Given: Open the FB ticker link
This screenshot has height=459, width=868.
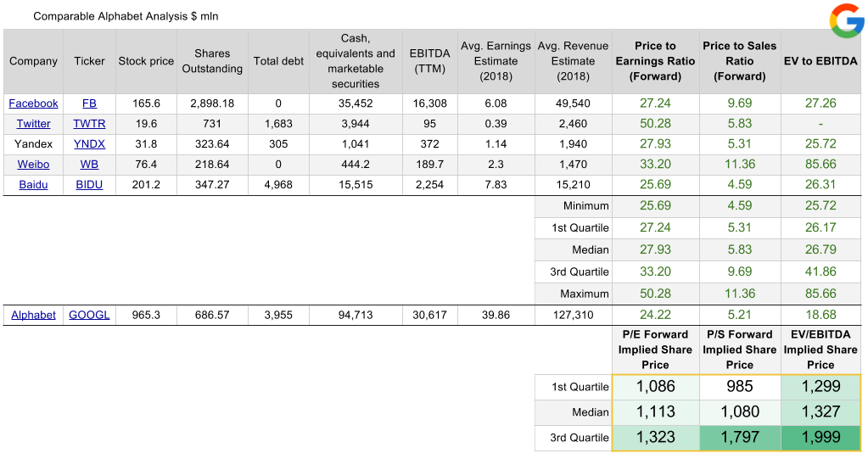Looking at the screenshot, I should pos(89,104).
